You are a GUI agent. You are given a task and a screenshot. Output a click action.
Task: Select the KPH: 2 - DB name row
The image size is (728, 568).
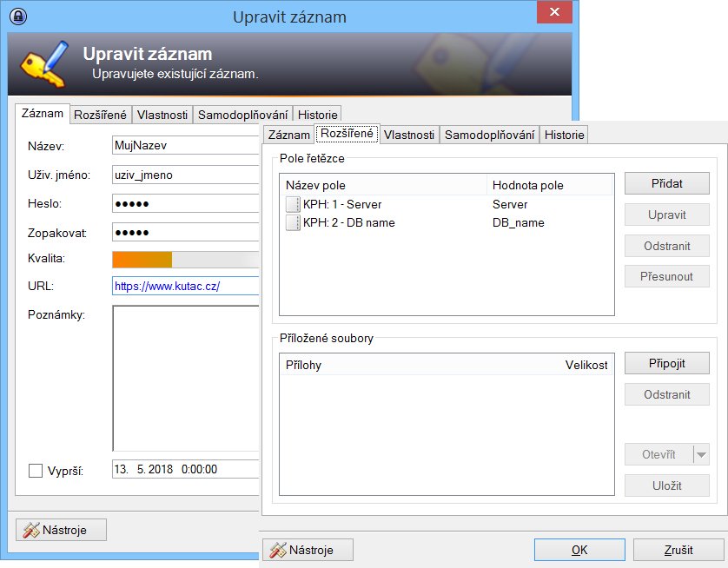pyautogui.click(x=447, y=222)
